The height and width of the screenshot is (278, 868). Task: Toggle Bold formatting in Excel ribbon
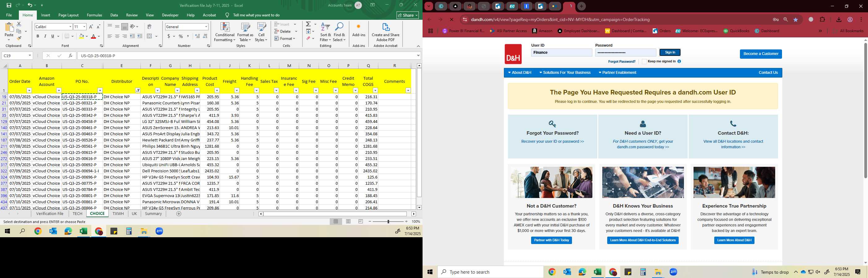tap(38, 36)
